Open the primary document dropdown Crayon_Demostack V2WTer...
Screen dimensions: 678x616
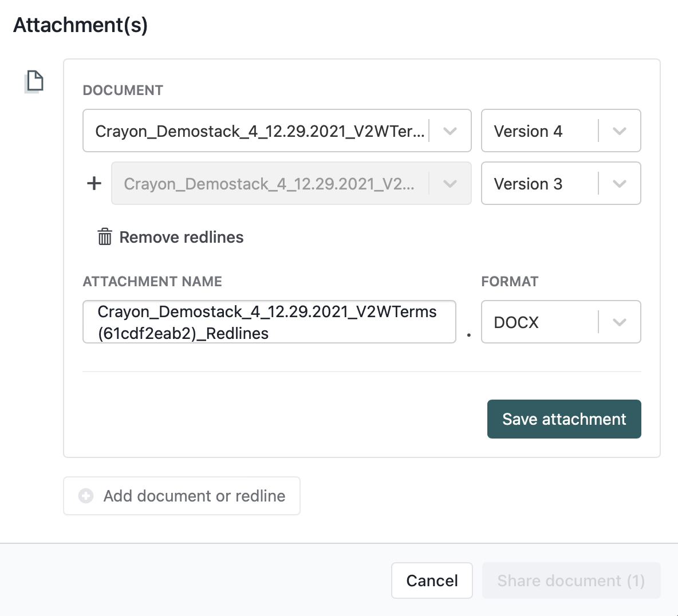[277, 131]
